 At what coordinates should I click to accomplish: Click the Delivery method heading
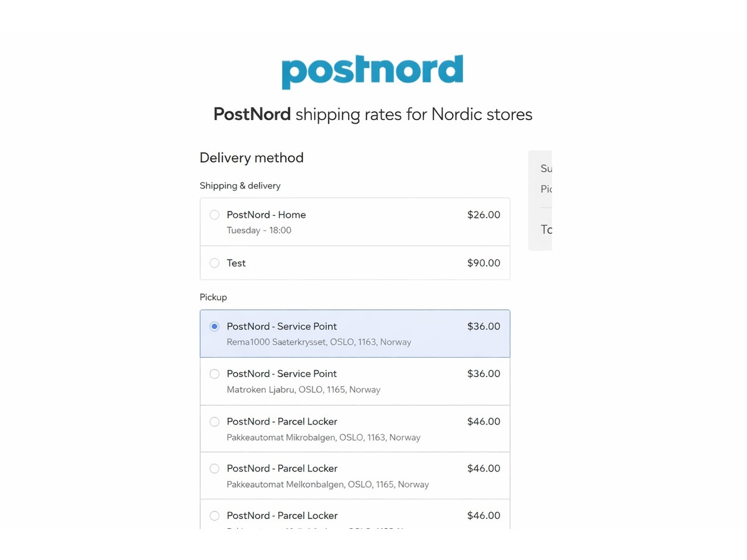click(x=251, y=158)
